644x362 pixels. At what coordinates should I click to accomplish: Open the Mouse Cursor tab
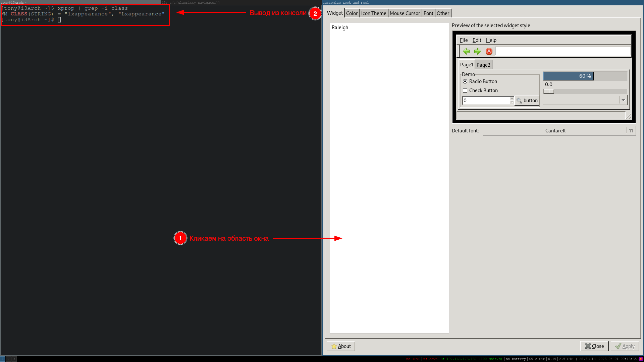pyautogui.click(x=405, y=13)
